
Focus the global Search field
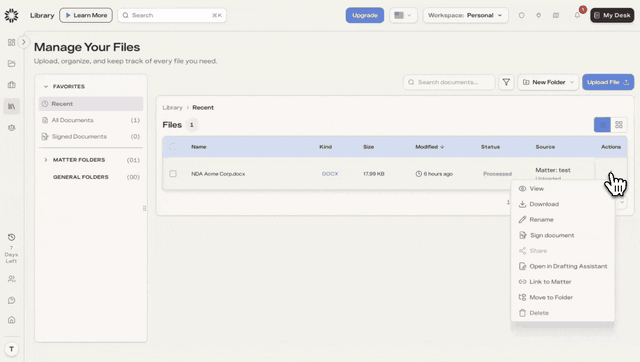click(172, 15)
